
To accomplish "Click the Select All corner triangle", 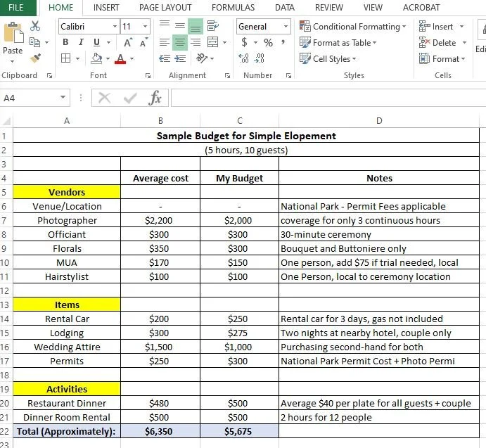I will [x=6, y=120].
